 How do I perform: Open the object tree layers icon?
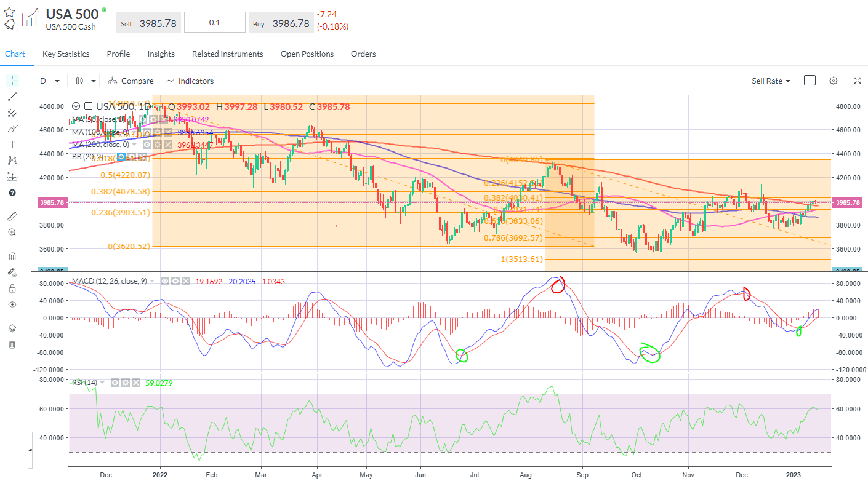coord(12,328)
